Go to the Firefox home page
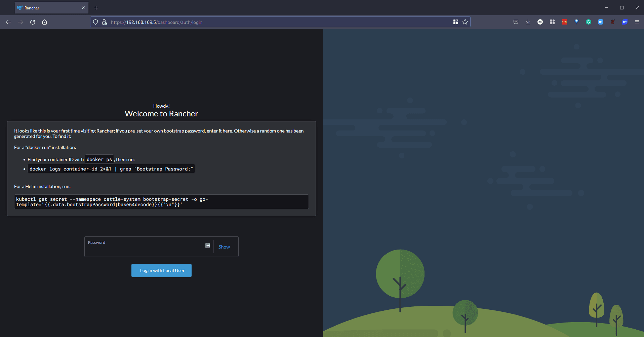Screen dimensions: 644x337 tap(44, 22)
